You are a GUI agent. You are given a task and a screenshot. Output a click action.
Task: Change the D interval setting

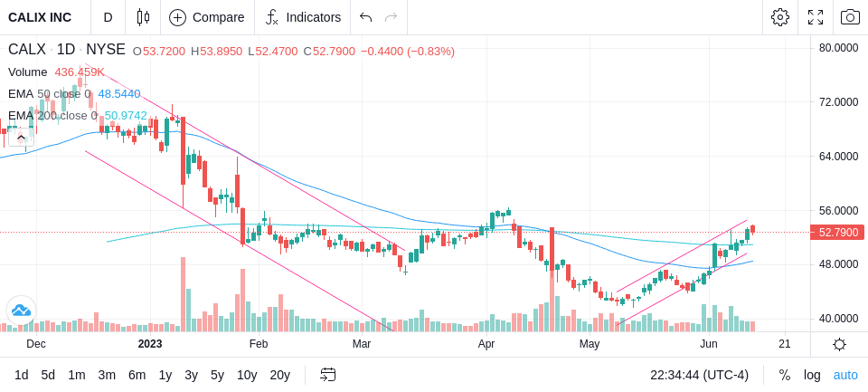[x=108, y=17]
